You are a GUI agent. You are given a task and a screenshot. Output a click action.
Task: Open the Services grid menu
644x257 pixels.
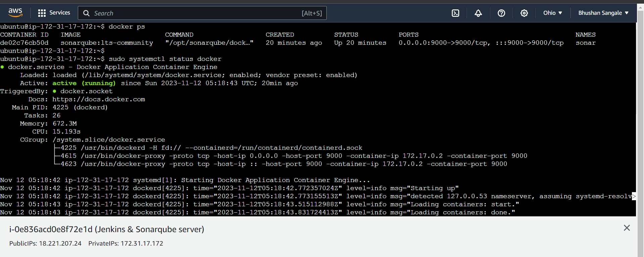(x=42, y=13)
